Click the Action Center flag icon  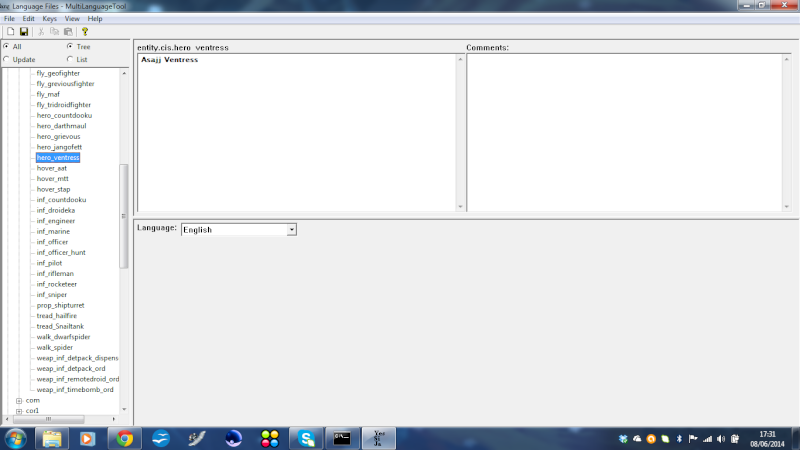point(693,439)
